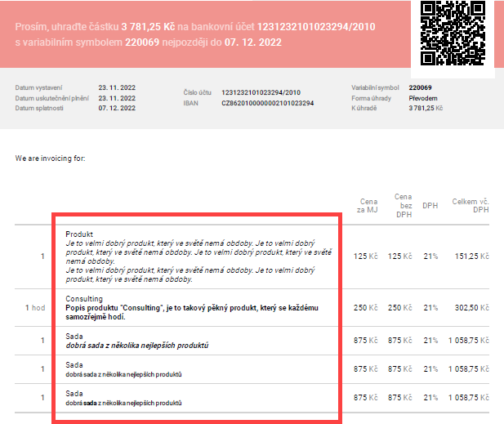Click the 'Cena bez DPH' column header

click(403, 205)
